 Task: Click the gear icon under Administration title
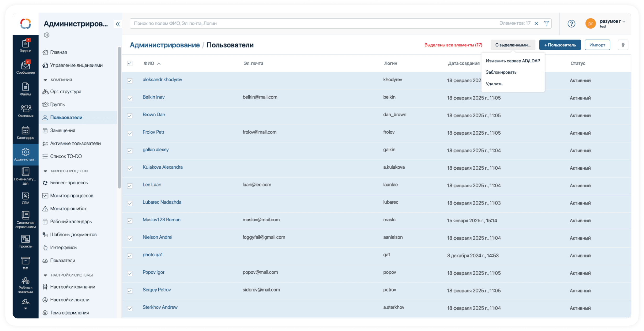[x=47, y=35]
